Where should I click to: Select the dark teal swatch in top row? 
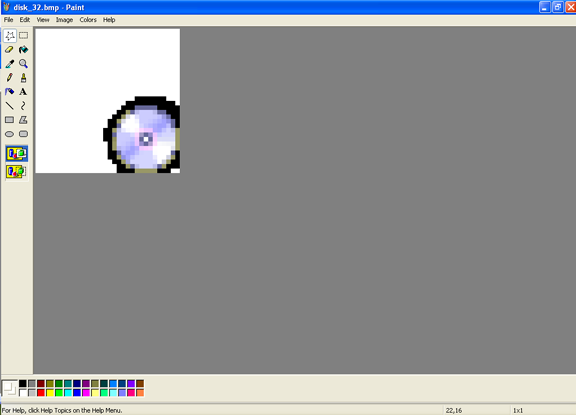coord(104,384)
